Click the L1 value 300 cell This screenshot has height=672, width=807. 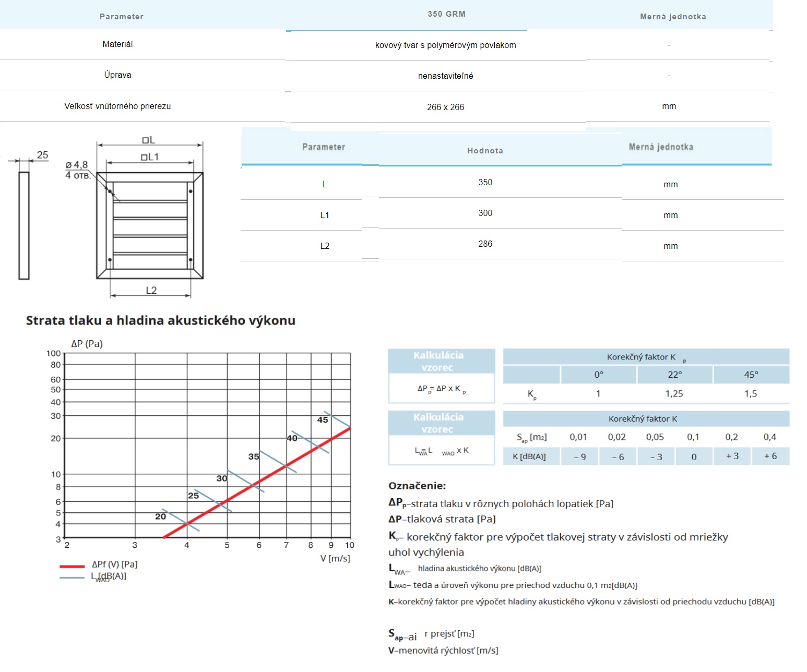coord(485,213)
